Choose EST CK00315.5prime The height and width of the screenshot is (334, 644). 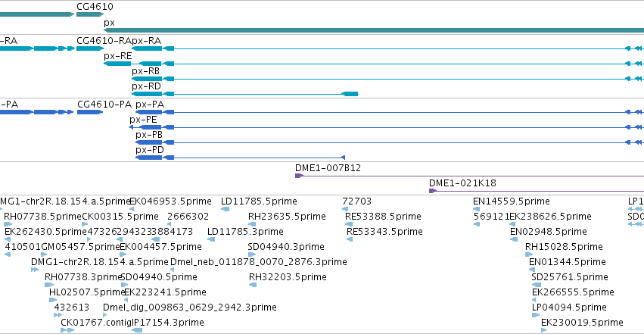click(120, 217)
